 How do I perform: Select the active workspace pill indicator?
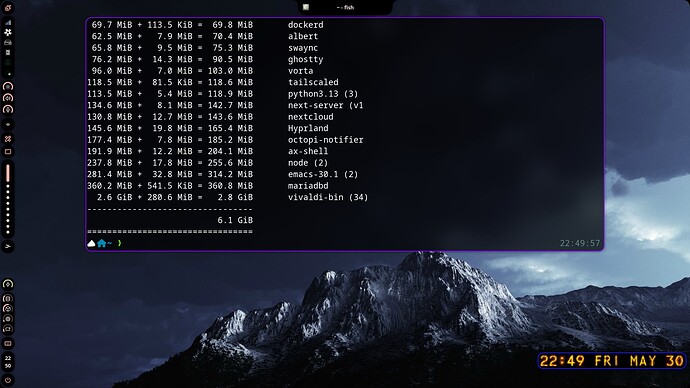pos(8,173)
